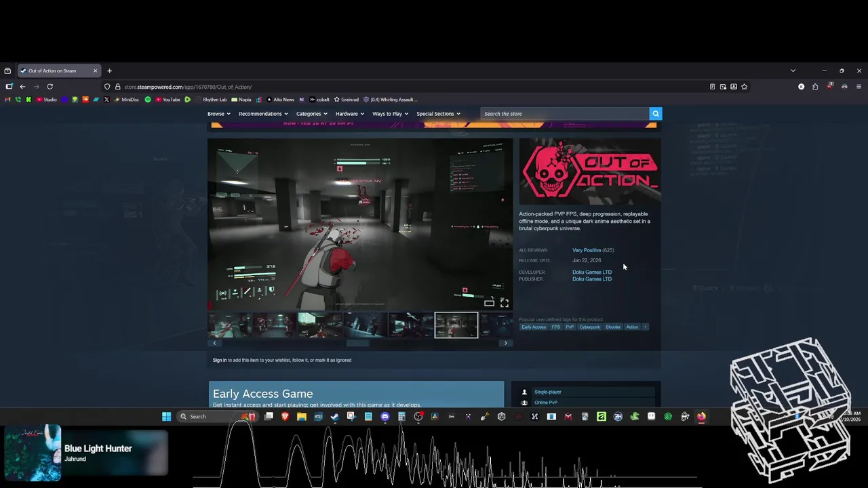Viewport: 868px width, 488px height.
Task: Click the browser address bar URL
Action: 188,87
